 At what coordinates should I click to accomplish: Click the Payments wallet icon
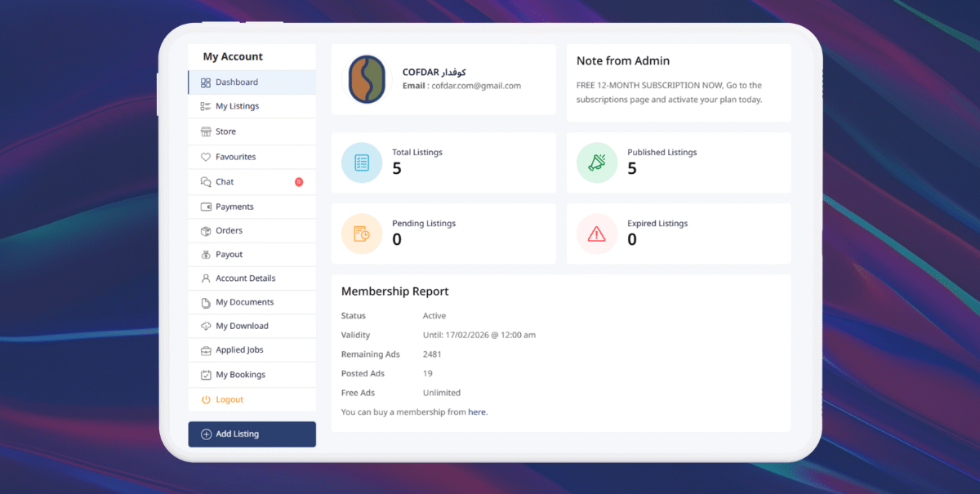206,207
